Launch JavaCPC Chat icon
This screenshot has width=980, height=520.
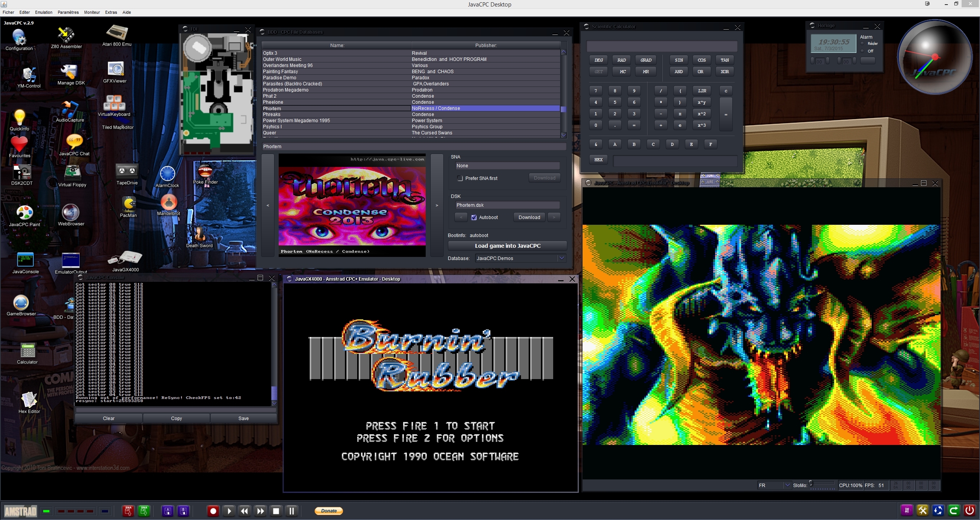pos(74,145)
